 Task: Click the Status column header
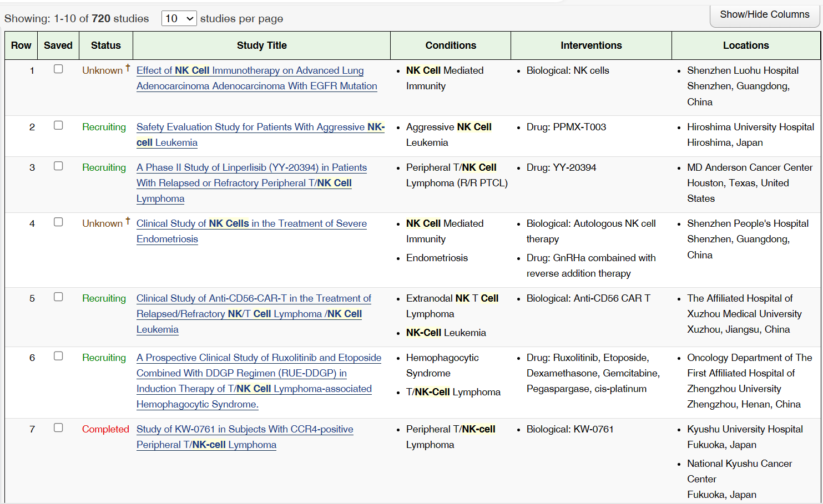[x=105, y=45]
